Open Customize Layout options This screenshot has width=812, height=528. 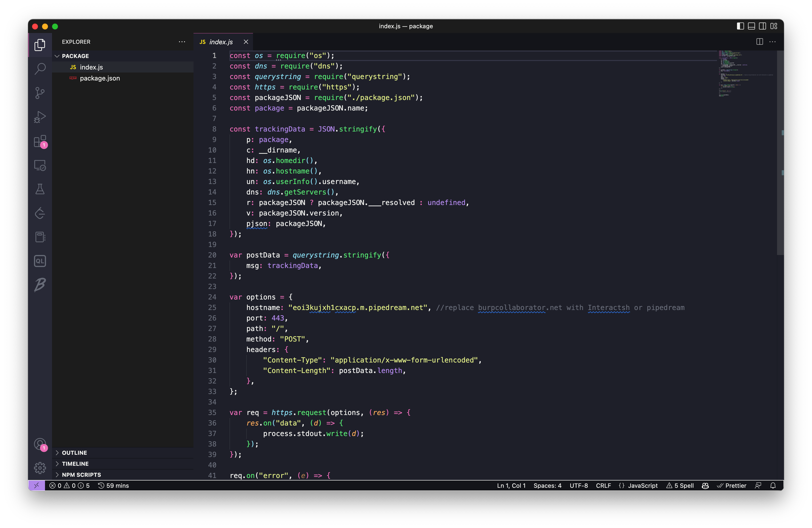774,26
